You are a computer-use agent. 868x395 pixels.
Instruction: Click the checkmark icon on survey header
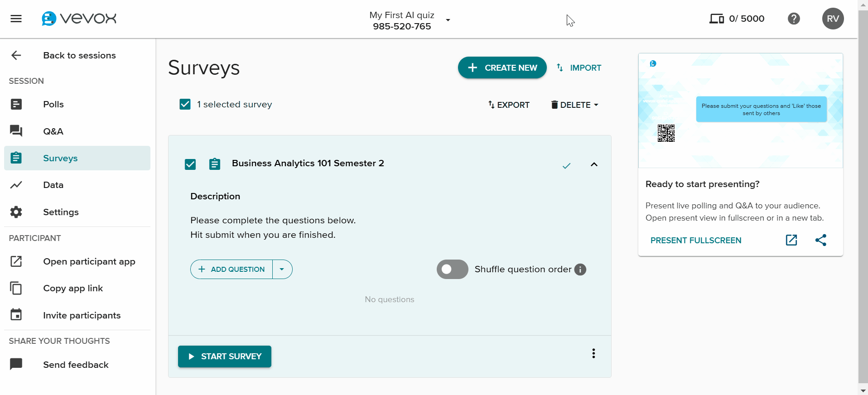[566, 166]
